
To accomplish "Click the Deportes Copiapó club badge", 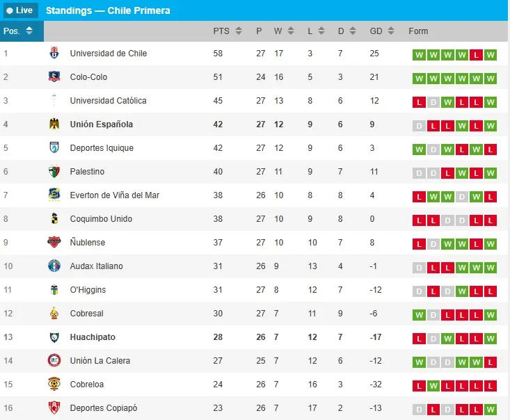I will point(54,407).
